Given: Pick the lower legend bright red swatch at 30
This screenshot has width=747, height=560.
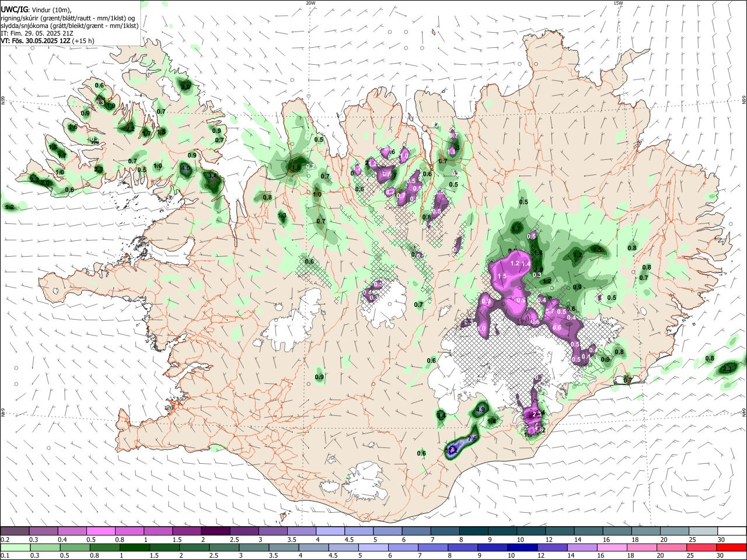Looking at the screenshot, I should coord(731,547).
